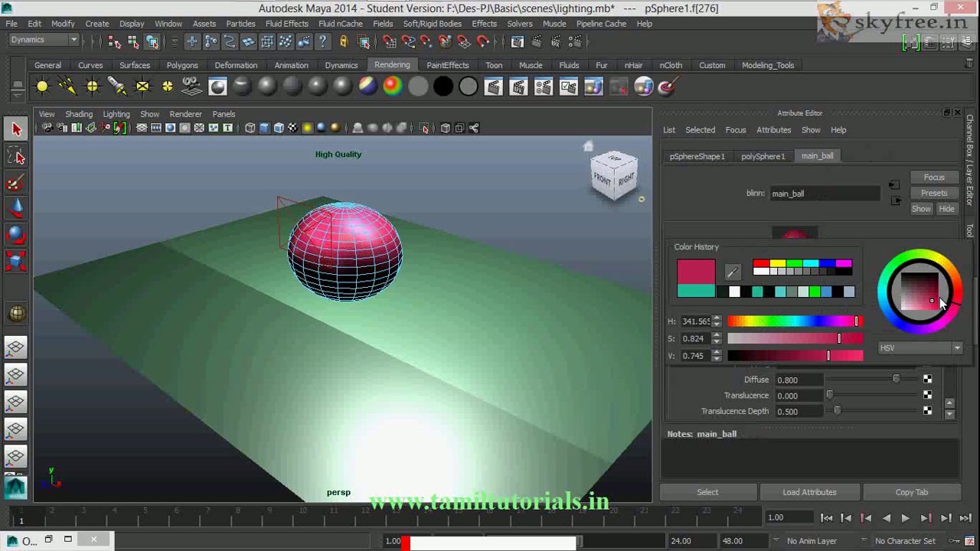Click the camera shelf icon
980x551 pixels.
click(x=192, y=86)
